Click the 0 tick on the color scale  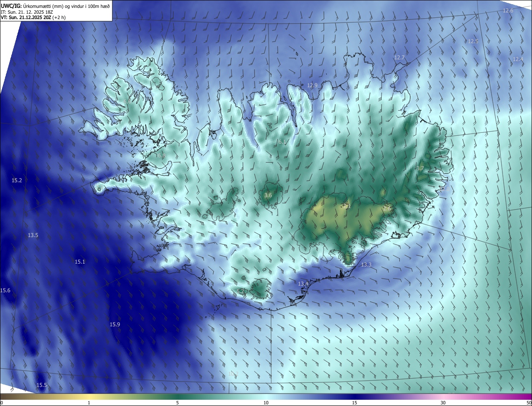point(2,403)
